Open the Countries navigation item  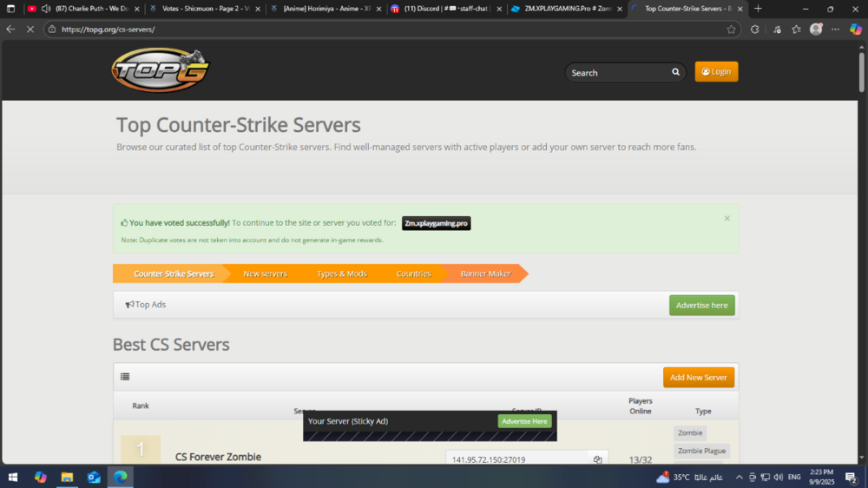click(x=413, y=274)
